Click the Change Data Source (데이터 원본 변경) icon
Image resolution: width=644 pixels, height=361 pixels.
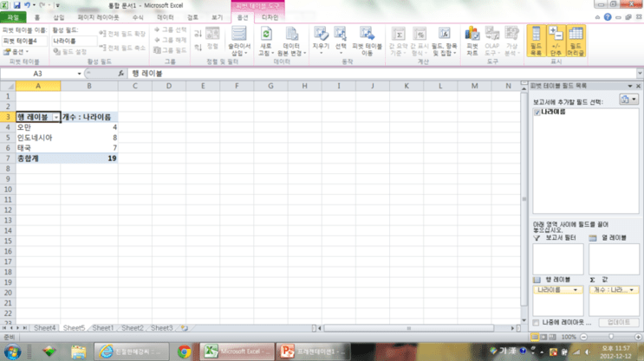point(291,41)
